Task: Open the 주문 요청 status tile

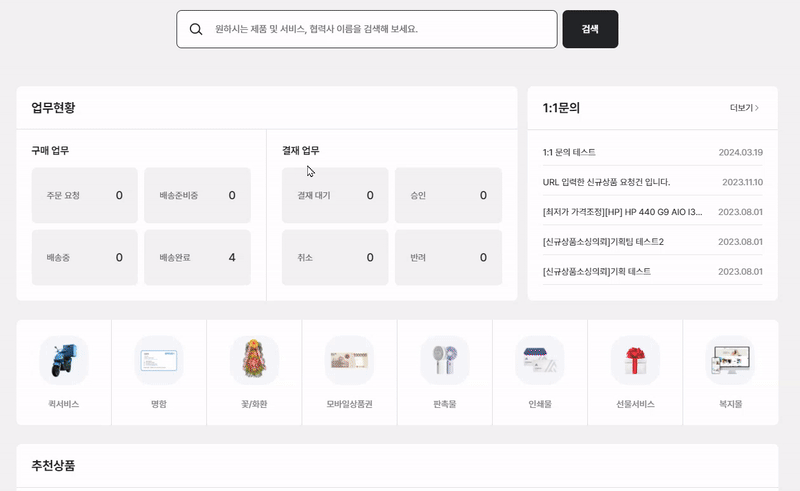Action: 85,195
